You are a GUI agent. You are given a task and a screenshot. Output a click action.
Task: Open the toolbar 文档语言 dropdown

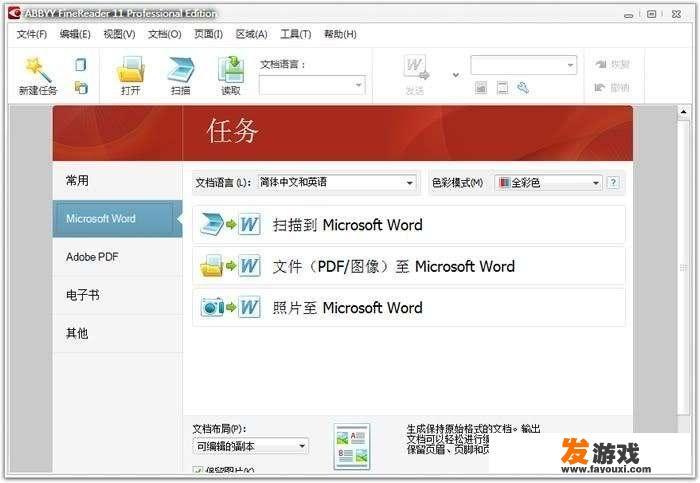(x=312, y=85)
